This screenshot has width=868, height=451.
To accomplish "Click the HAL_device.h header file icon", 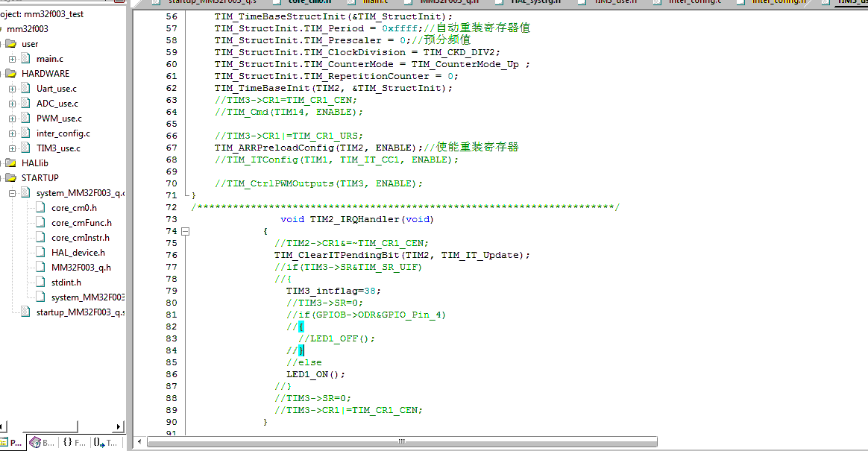I will click(x=40, y=253).
